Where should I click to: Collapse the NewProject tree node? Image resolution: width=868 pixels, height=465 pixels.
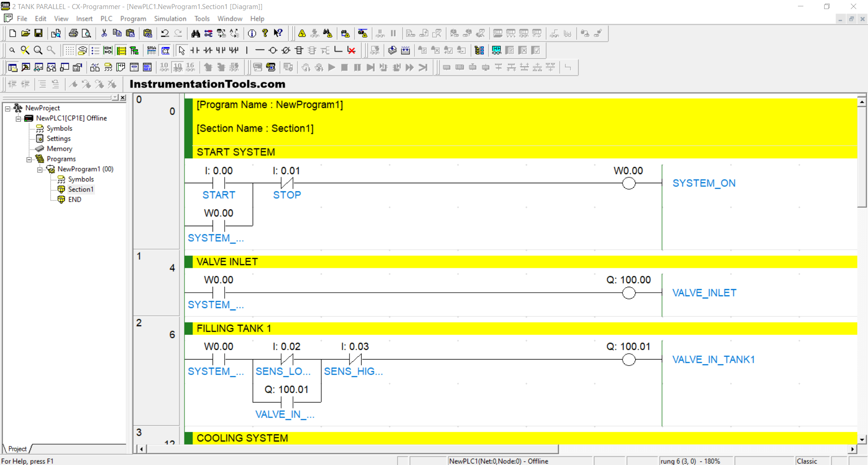click(x=8, y=108)
